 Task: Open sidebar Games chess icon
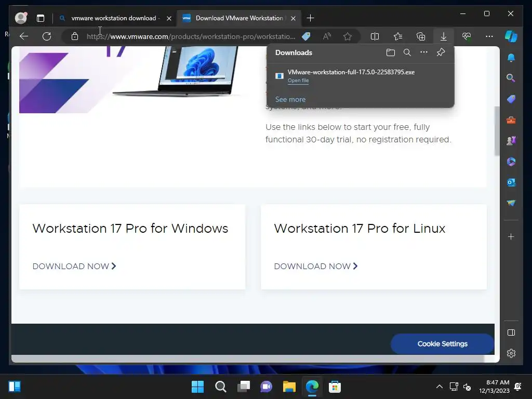pos(511,141)
